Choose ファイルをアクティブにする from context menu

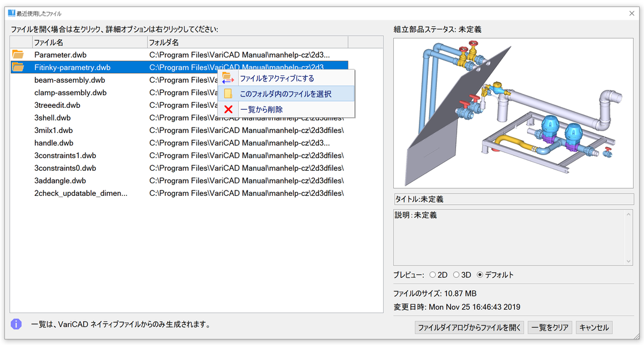tap(277, 78)
